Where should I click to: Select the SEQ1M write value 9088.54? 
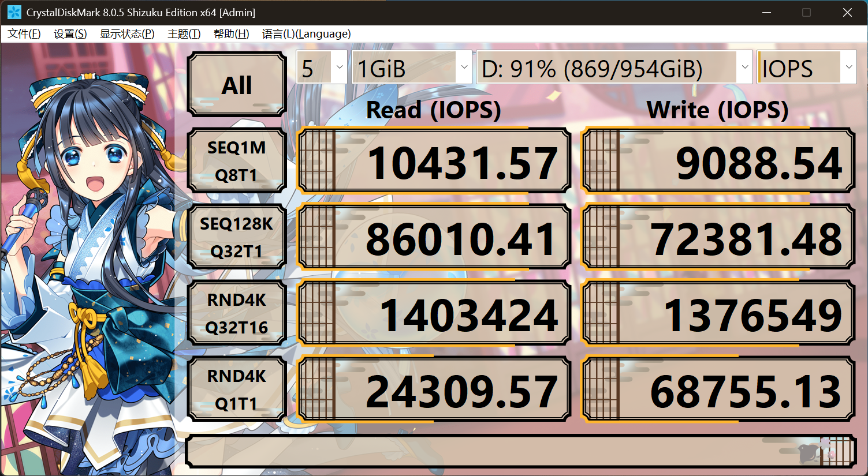(718, 161)
